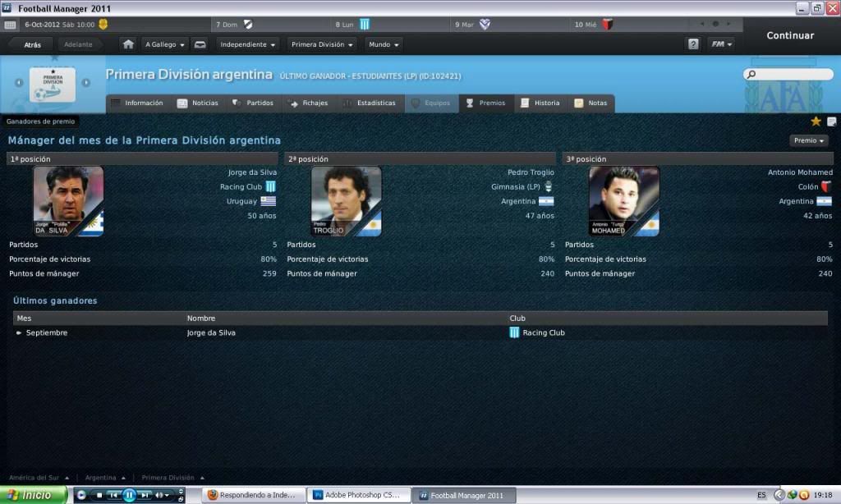Viewport: 841px width, 504px height.
Task: Click the yellow club badge next to 10:00
Action: click(x=103, y=24)
